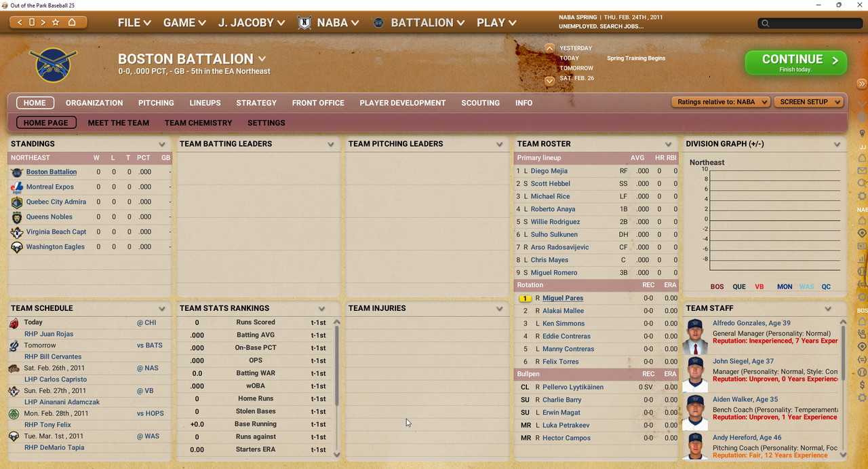868x469 pixels.
Task: Open Alfredo Gonzales staff portrait
Action: (x=694, y=336)
